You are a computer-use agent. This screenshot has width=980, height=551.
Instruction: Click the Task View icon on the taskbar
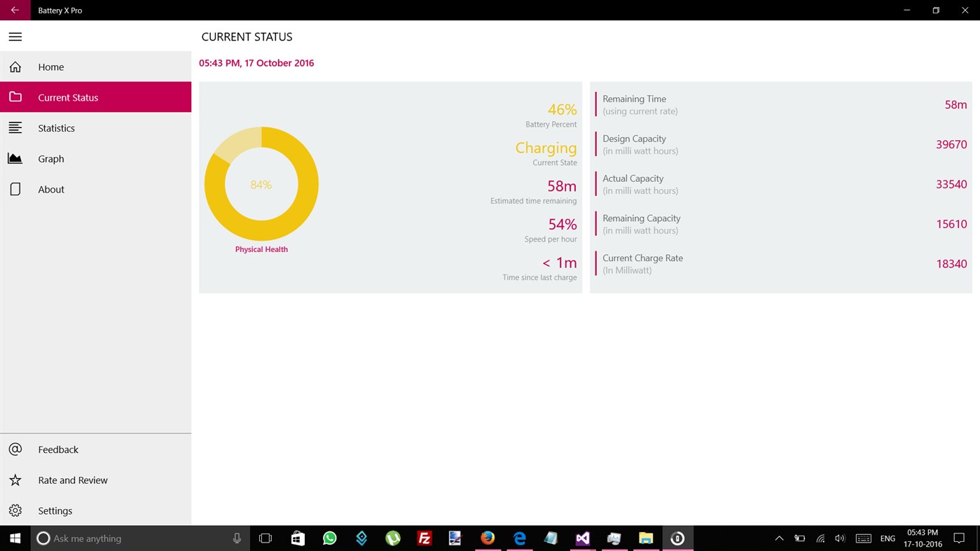264,538
